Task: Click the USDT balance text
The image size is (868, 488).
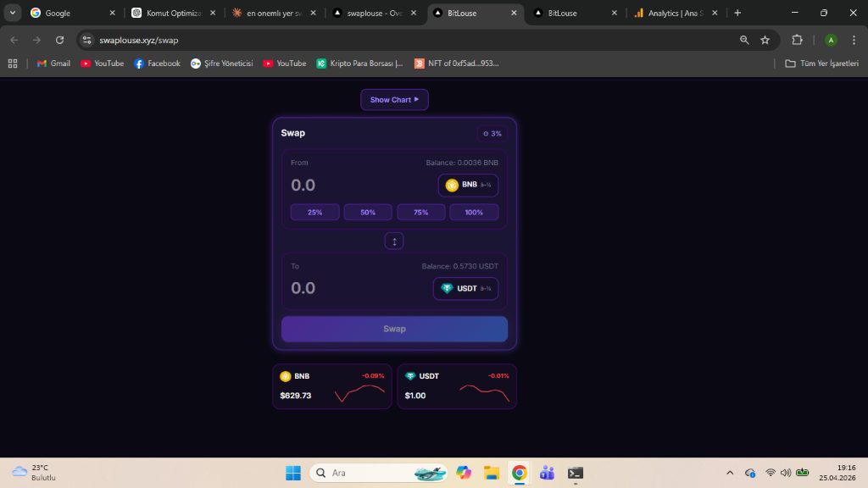Action: click(x=459, y=266)
